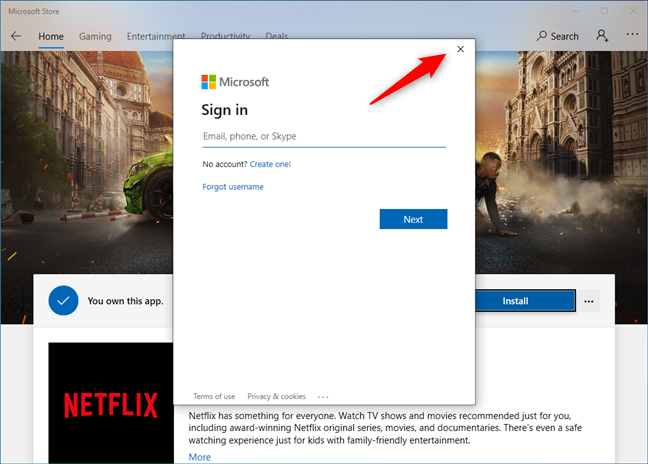This screenshot has height=464, width=648.
Task: Minimize the Microsoft Store window
Action: (576, 11)
